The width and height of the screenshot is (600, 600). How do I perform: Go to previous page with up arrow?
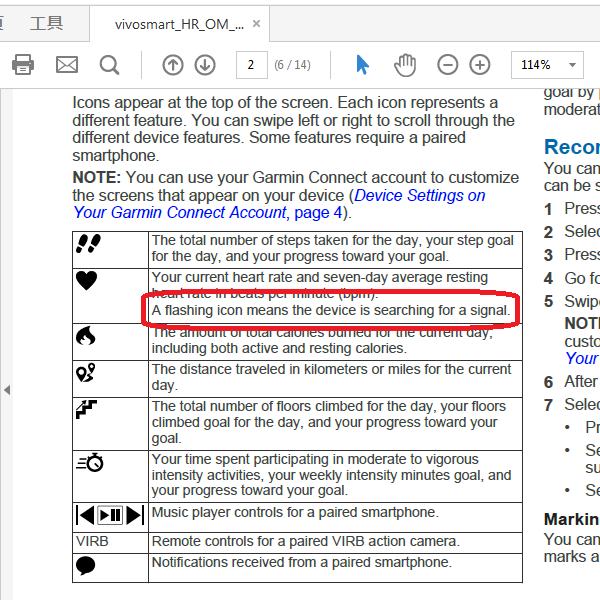point(173,65)
